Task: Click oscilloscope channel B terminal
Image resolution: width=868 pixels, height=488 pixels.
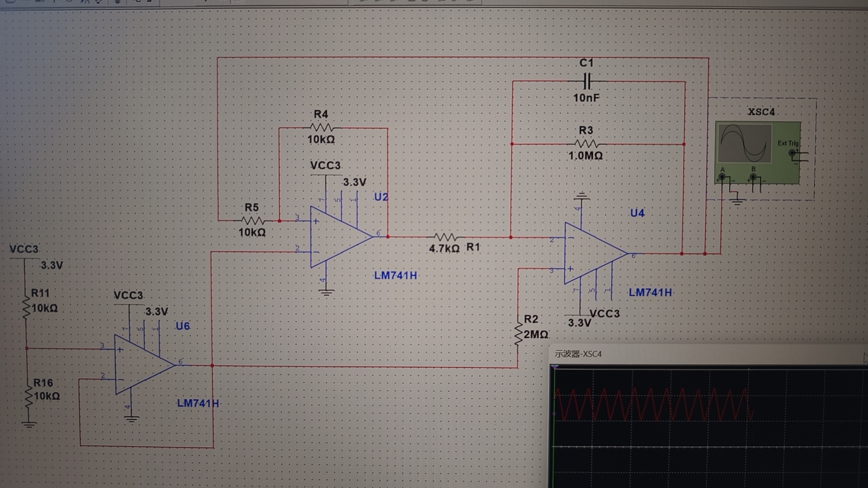Action: tap(753, 178)
